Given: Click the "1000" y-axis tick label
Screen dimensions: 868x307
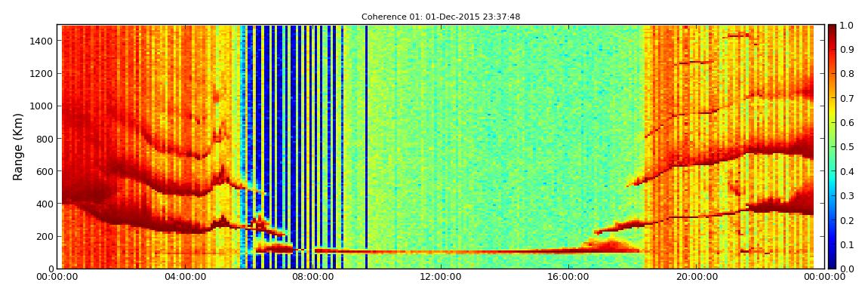Looking at the screenshot, I should point(42,106).
